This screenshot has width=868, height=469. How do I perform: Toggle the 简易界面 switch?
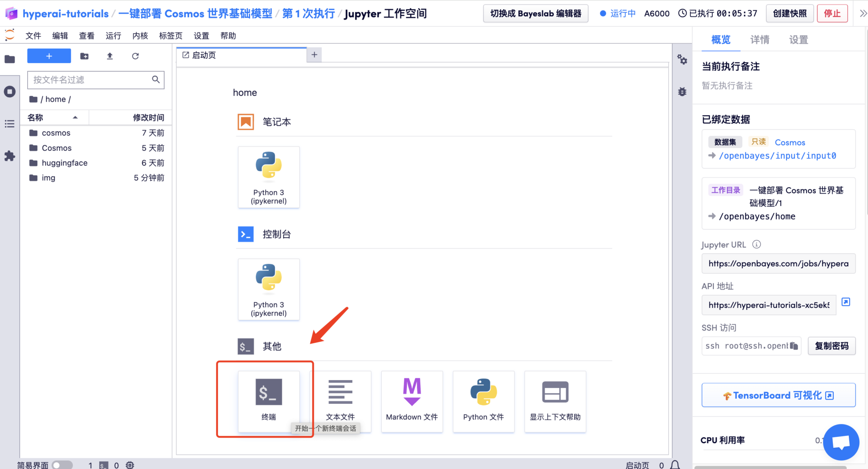[x=63, y=464]
